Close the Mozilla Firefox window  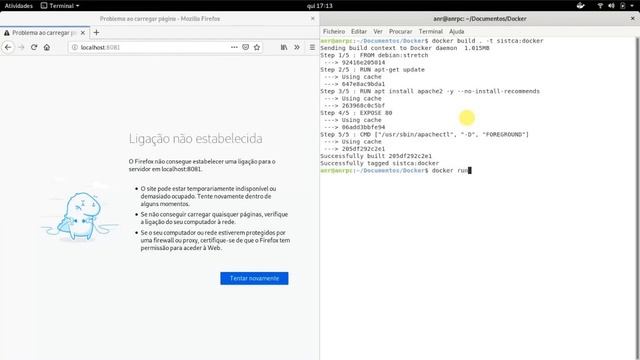tap(313, 18)
